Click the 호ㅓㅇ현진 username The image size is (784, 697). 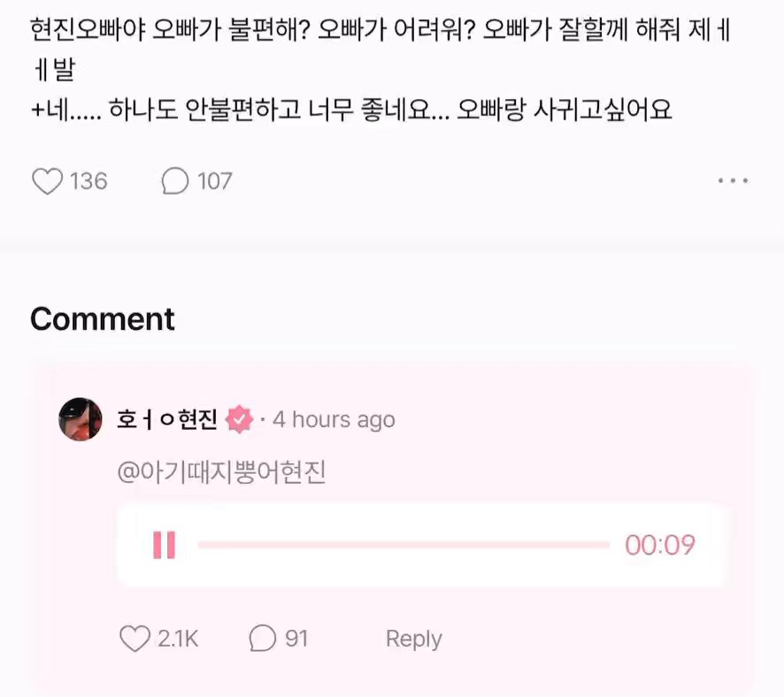(167, 419)
